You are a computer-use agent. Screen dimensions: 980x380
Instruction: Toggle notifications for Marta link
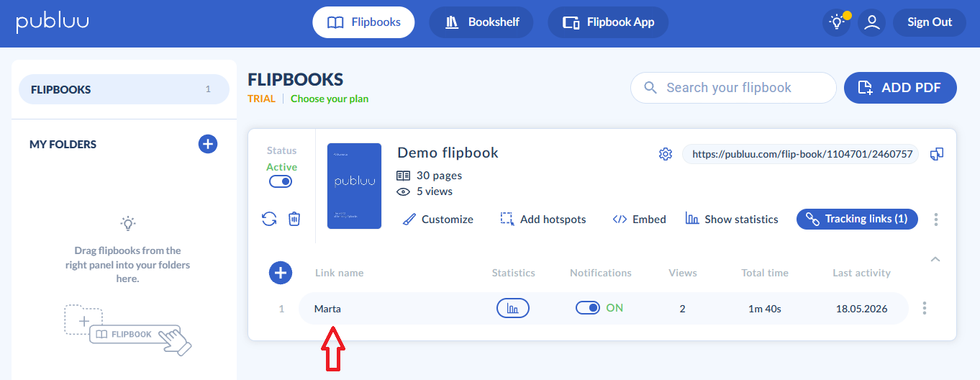588,308
